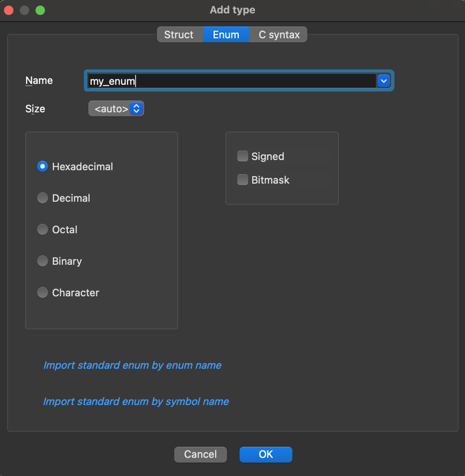Image resolution: width=465 pixels, height=476 pixels.
Task: Choose Octal as the value format
Action: (42, 230)
